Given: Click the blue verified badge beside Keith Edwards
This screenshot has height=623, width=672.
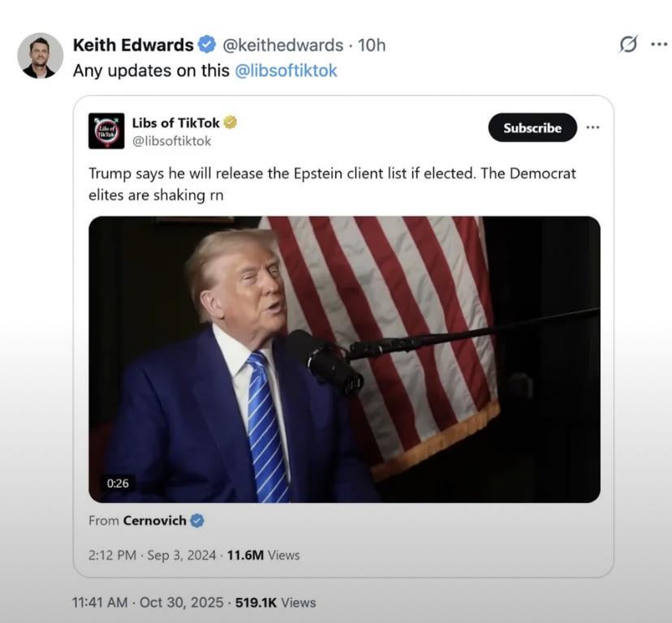Looking at the screenshot, I should coord(207,45).
